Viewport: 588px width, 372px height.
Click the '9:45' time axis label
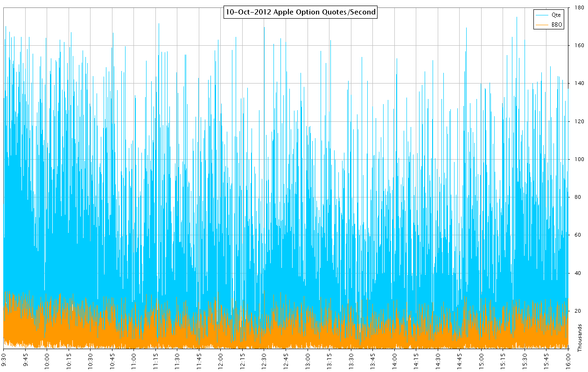click(26, 359)
